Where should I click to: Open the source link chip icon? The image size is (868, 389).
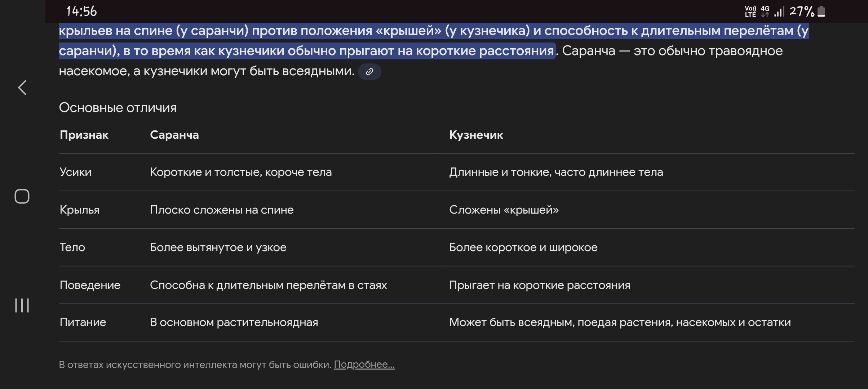(369, 72)
